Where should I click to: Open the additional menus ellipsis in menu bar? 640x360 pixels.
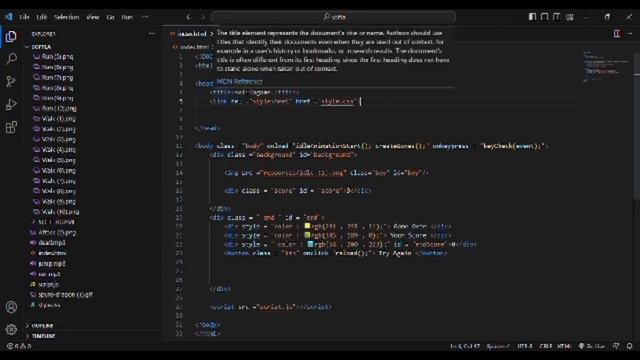coord(145,17)
